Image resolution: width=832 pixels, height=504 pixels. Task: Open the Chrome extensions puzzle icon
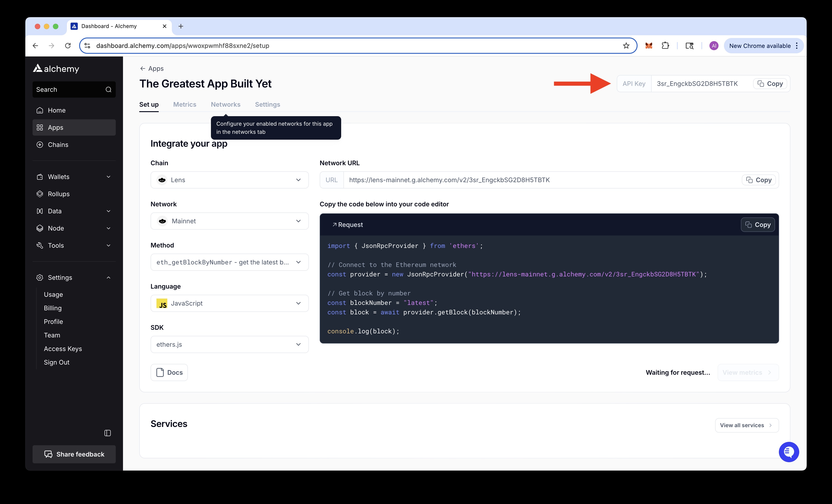[x=665, y=46]
